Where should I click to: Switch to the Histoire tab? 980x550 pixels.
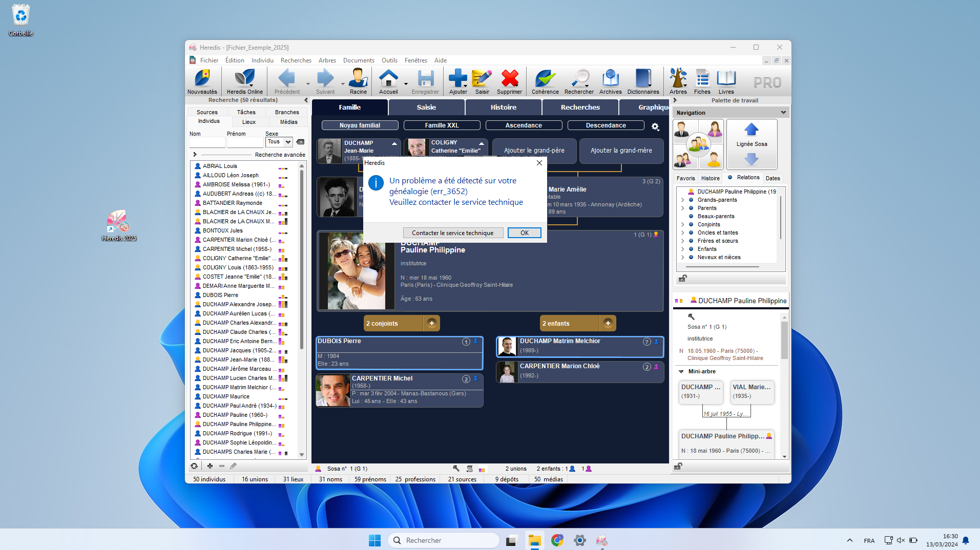[x=503, y=108]
